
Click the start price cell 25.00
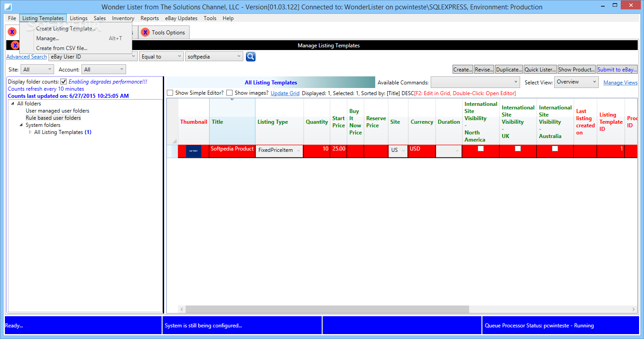click(339, 151)
